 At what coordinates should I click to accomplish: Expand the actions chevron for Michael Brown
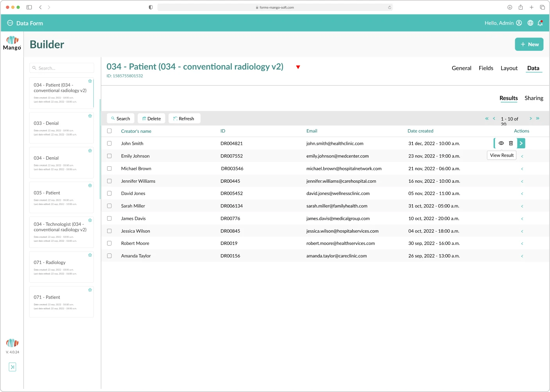point(522,169)
